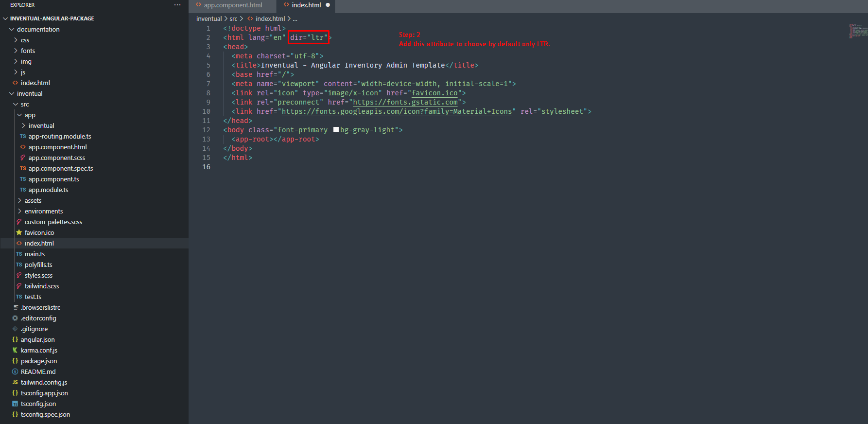The height and width of the screenshot is (424, 868).
Task: Click star icon beside favicon.ico
Action: 19,232
